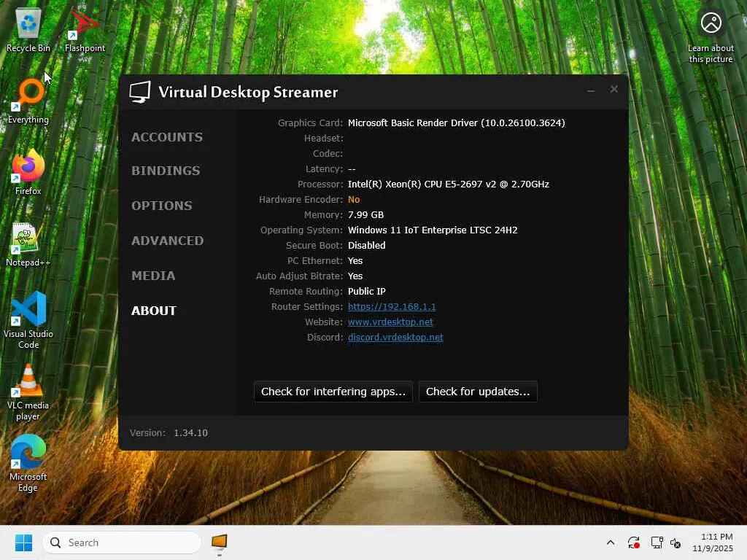The image size is (747, 560).
Task: Select the ABOUT tab
Action: 153,311
